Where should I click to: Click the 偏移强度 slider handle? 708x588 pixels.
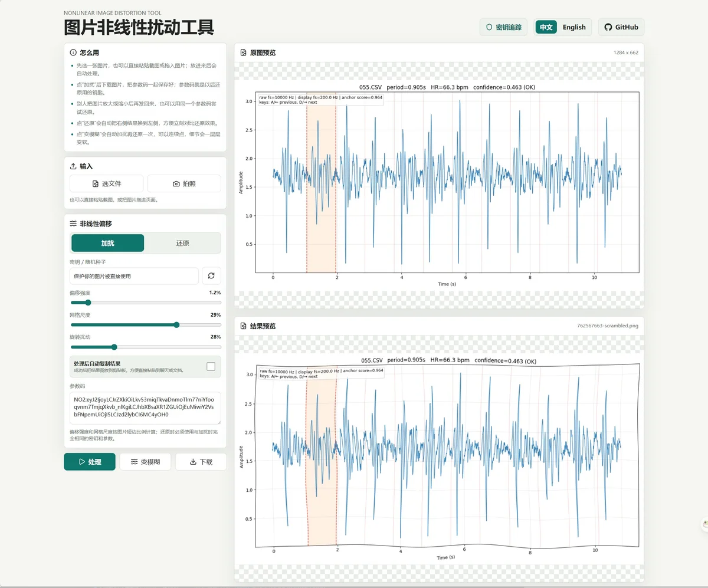click(88, 303)
